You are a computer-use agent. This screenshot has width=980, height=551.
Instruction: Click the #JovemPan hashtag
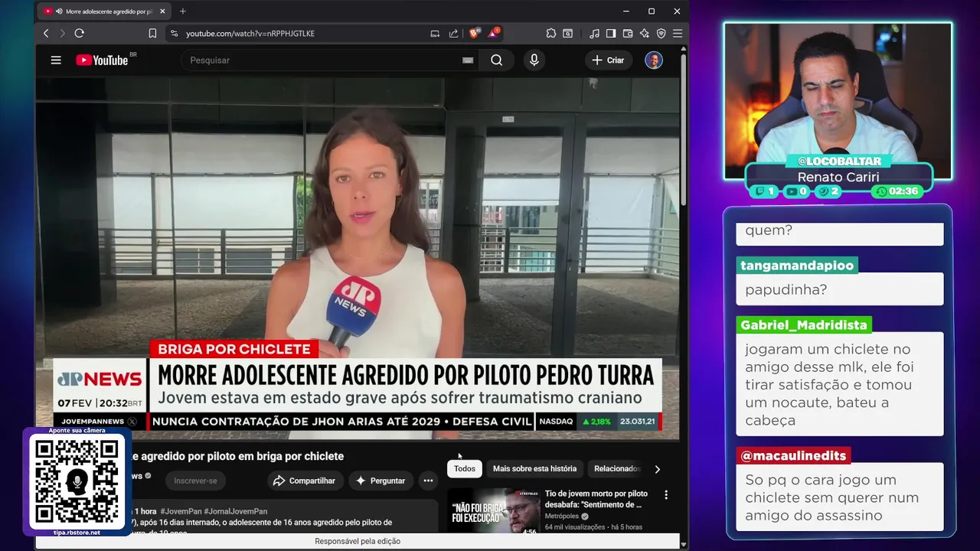181,511
